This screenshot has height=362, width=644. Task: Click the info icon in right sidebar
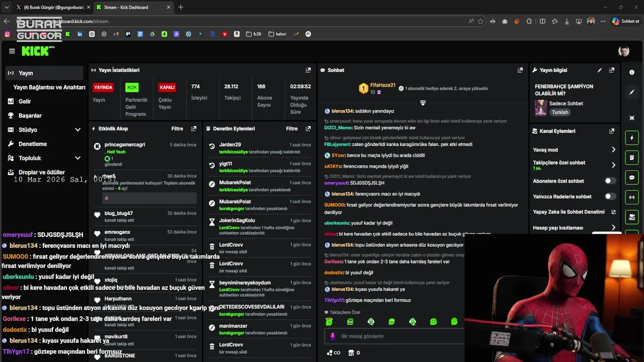[632, 72]
